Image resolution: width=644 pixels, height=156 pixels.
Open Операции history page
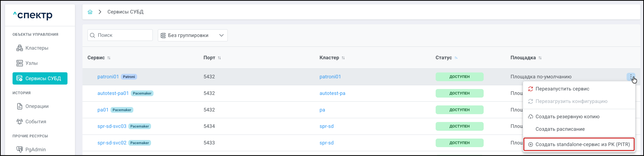click(x=37, y=106)
